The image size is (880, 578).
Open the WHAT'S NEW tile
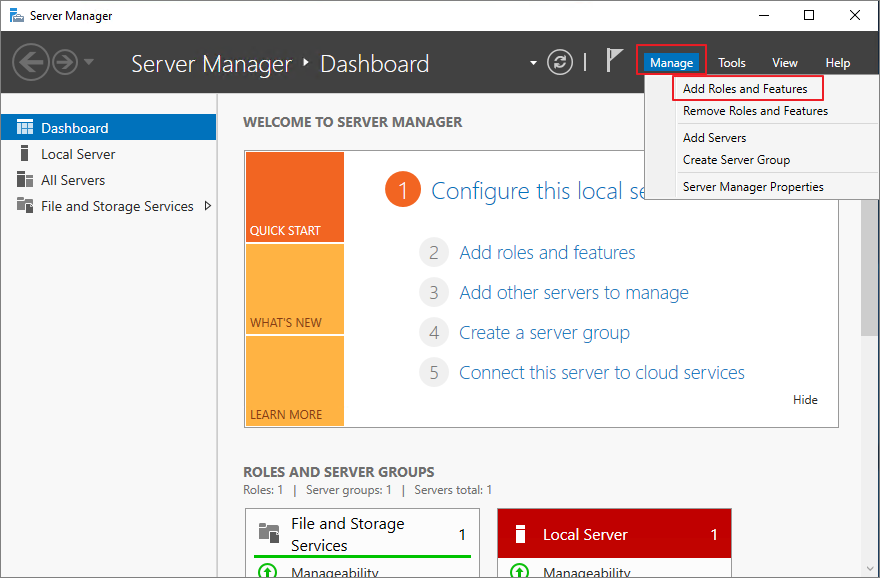tap(295, 289)
